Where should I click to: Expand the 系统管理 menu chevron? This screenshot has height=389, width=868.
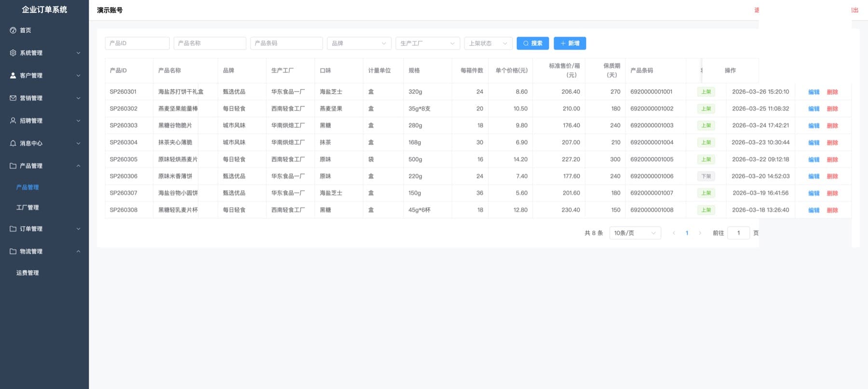click(x=78, y=53)
